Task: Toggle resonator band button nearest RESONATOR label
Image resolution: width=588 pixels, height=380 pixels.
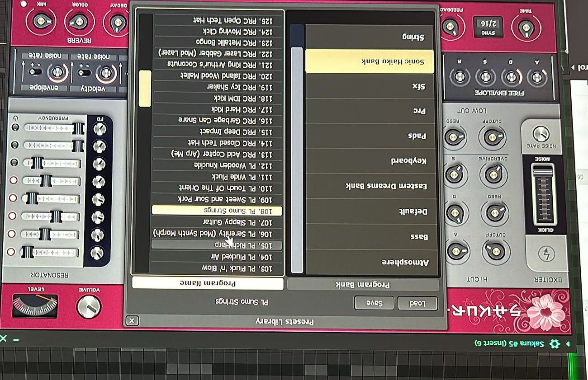Action: coord(11,252)
